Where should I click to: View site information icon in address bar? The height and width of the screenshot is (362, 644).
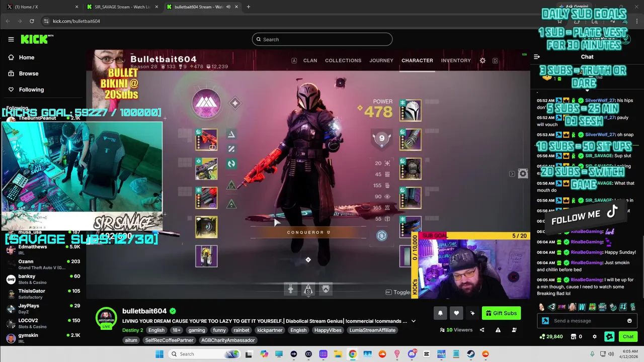[x=46, y=21]
